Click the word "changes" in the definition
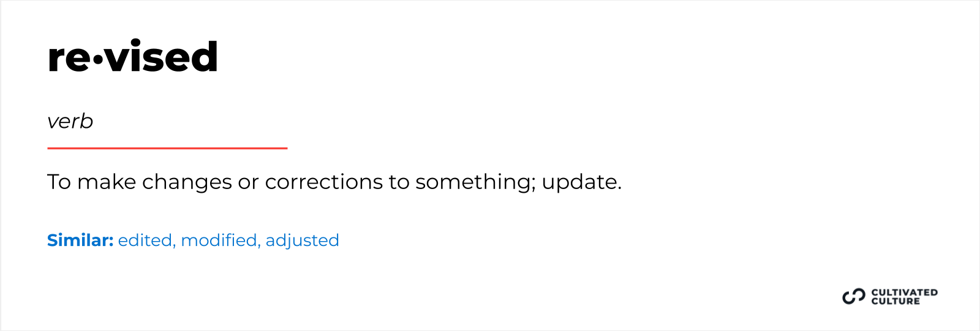 coord(187,182)
